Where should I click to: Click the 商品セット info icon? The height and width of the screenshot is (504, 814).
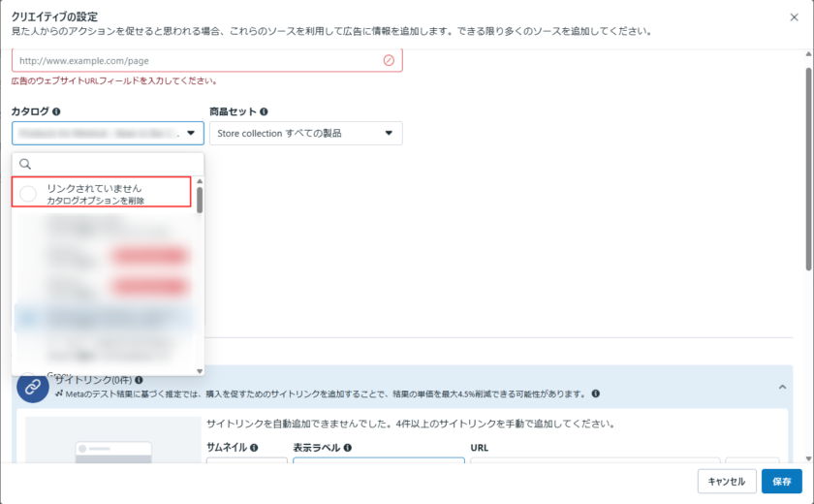click(x=264, y=111)
